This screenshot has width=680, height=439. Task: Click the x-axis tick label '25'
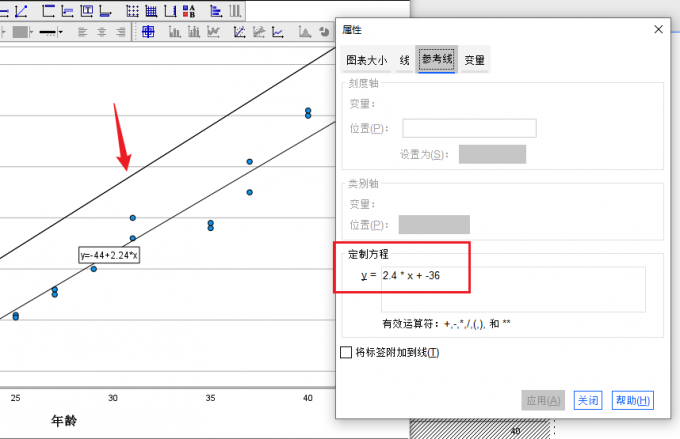coord(16,398)
